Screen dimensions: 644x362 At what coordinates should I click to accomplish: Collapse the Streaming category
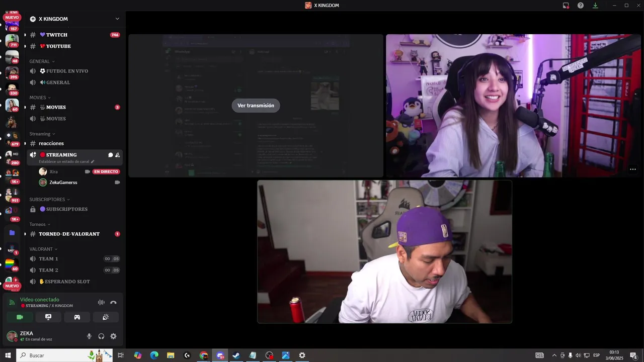click(x=42, y=134)
